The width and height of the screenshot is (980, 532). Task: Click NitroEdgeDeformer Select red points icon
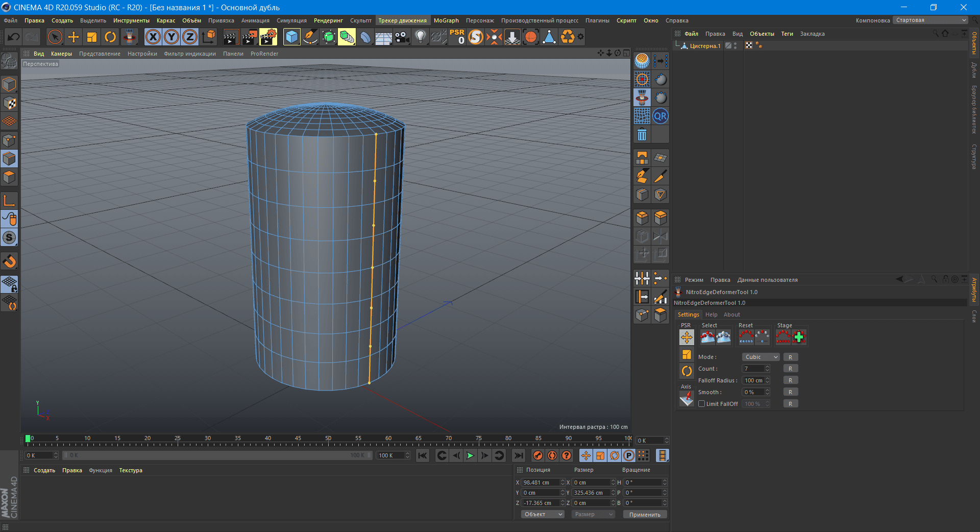[707, 337]
